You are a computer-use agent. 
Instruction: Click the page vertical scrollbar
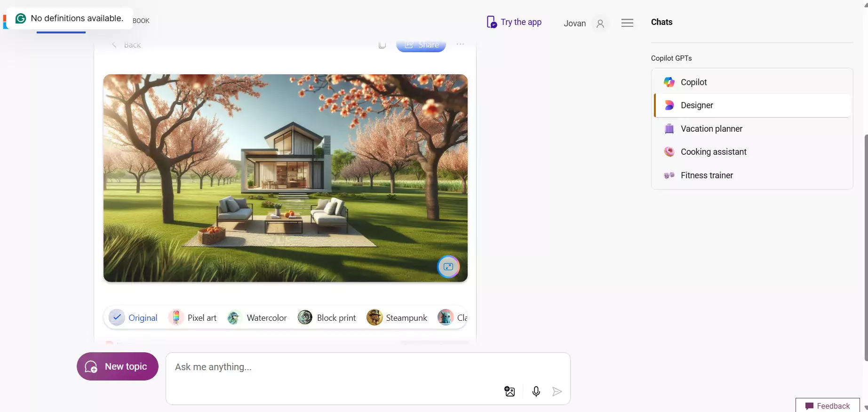pyautogui.click(x=866, y=248)
